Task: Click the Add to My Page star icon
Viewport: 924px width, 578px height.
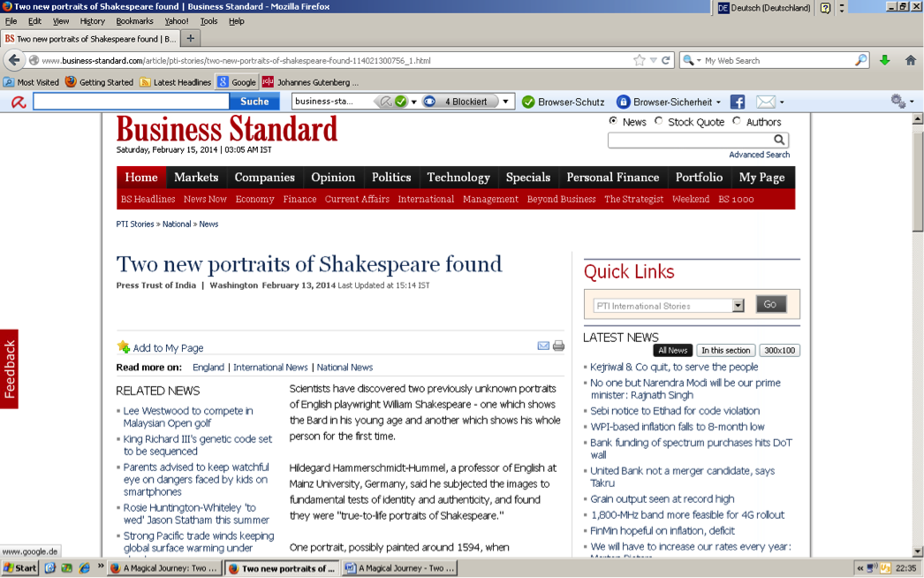Action: point(123,346)
